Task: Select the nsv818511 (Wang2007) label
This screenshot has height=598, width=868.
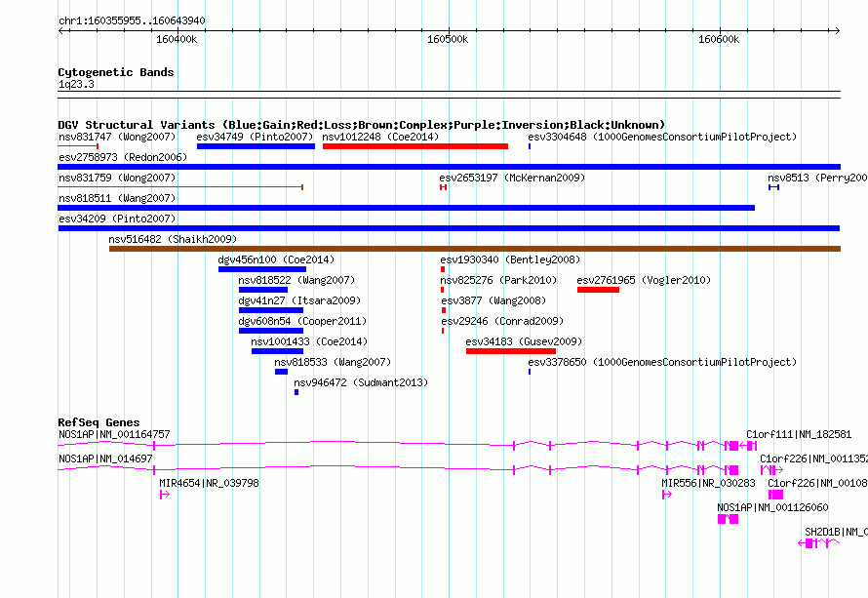Action: pos(117,198)
